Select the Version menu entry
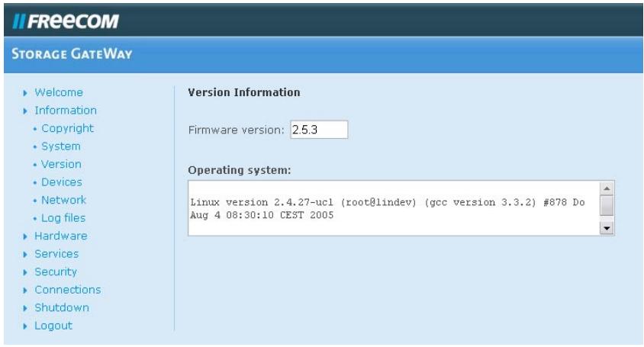644x347 pixels. [x=61, y=164]
